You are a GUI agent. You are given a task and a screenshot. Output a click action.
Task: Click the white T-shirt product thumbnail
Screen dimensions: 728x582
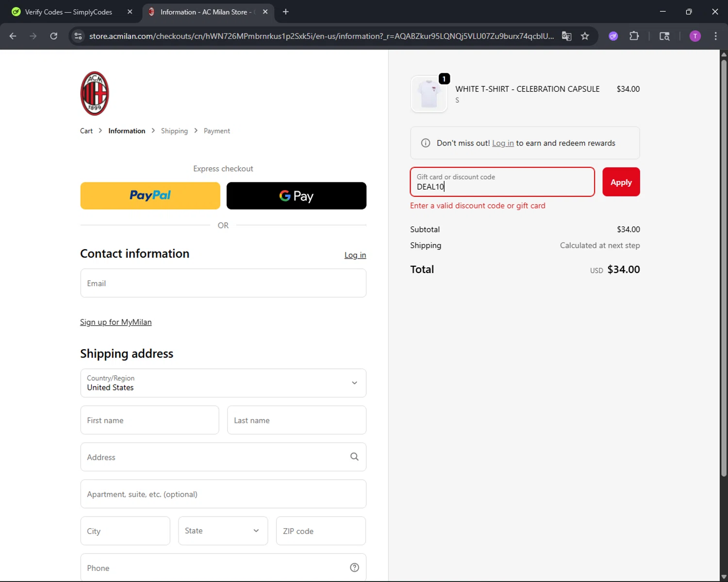429,94
